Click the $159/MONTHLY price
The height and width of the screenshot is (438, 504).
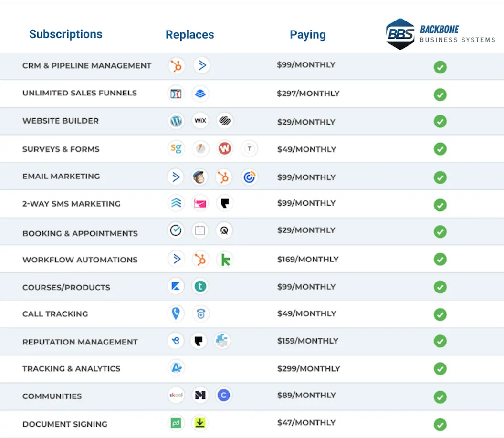pos(308,341)
